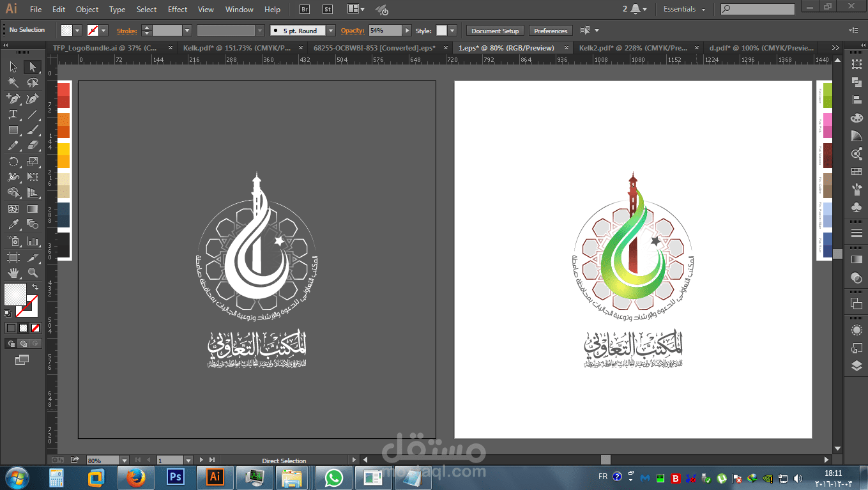This screenshot has height=490, width=868.
Task: Select the Rectangle tool
Action: (13, 130)
